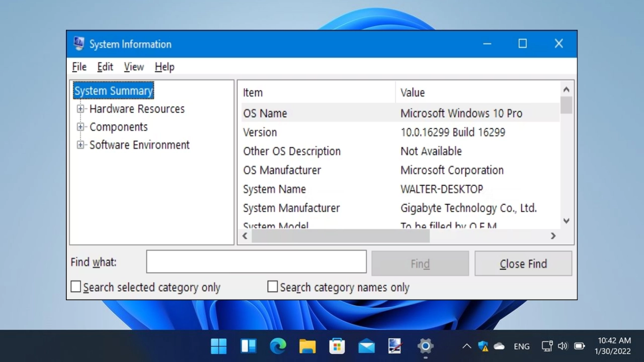644x362 pixels.
Task: Open the Windows Start menu
Action: click(219, 346)
